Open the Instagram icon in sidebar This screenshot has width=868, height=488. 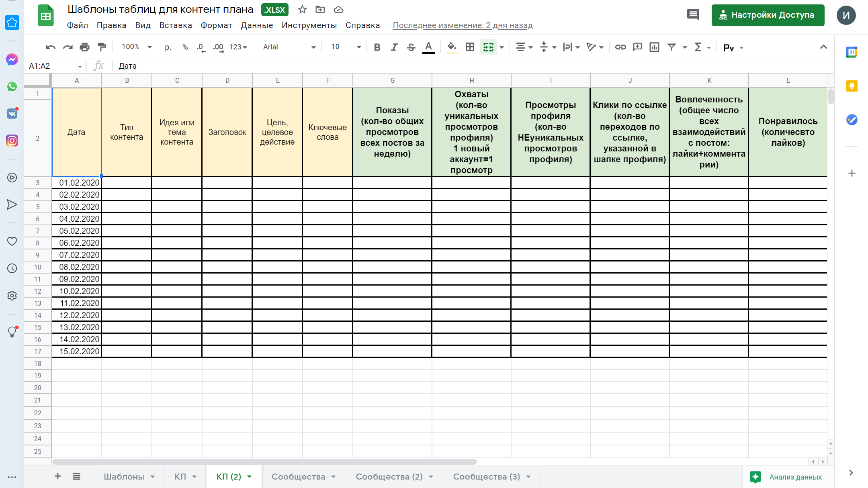[x=12, y=141]
